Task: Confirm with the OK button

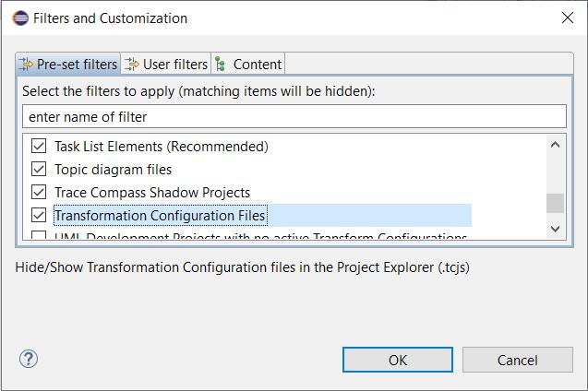Action: pyautogui.click(x=398, y=360)
